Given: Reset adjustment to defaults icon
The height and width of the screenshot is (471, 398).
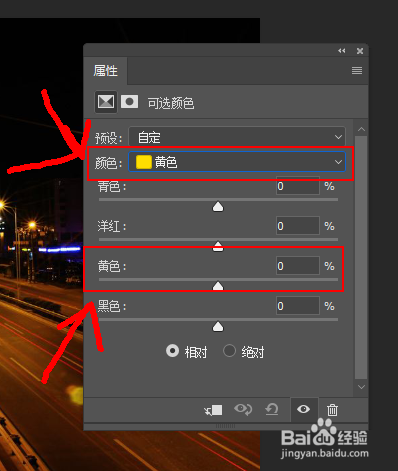Looking at the screenshot, I should [x=272, y=409].
